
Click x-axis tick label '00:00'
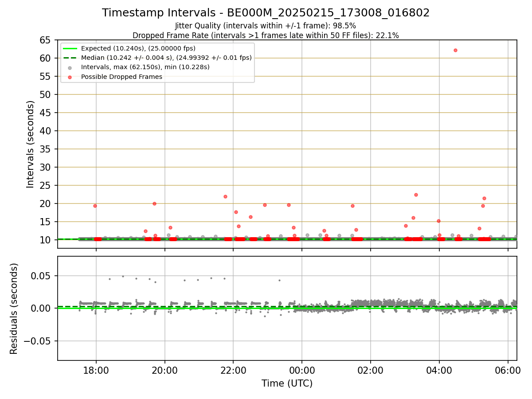(302, 370)
